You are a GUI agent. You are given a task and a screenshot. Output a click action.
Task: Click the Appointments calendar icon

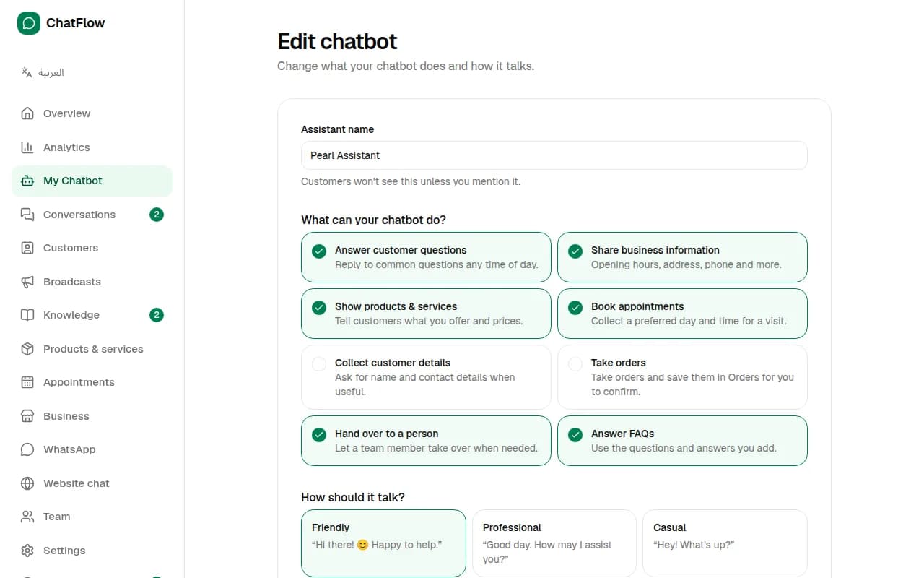(27, 382)
